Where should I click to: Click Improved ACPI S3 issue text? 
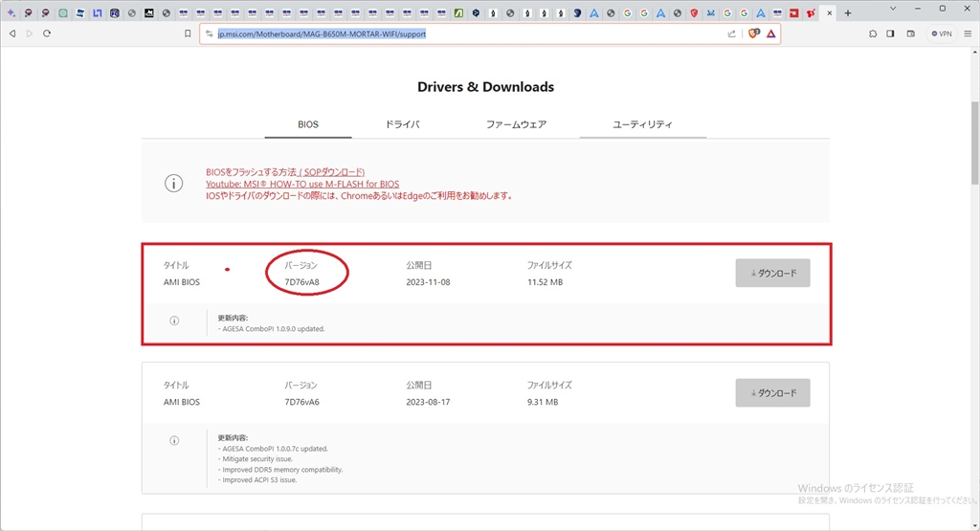256,480
